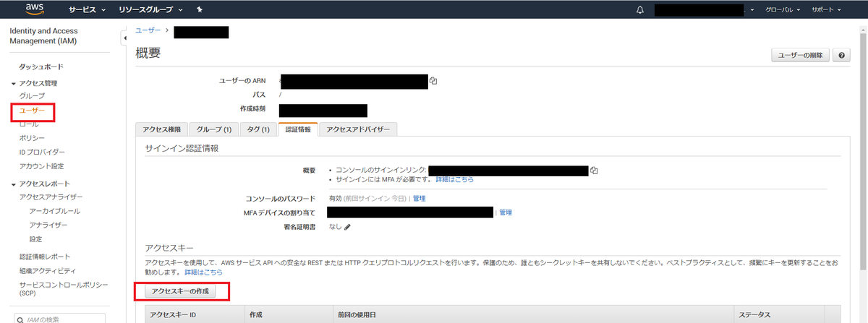Switch to the アクセス権限 tab
Image resolution: width=868 pixels, height=323 pixels.
pyautogui.click(x=161, y=129)
